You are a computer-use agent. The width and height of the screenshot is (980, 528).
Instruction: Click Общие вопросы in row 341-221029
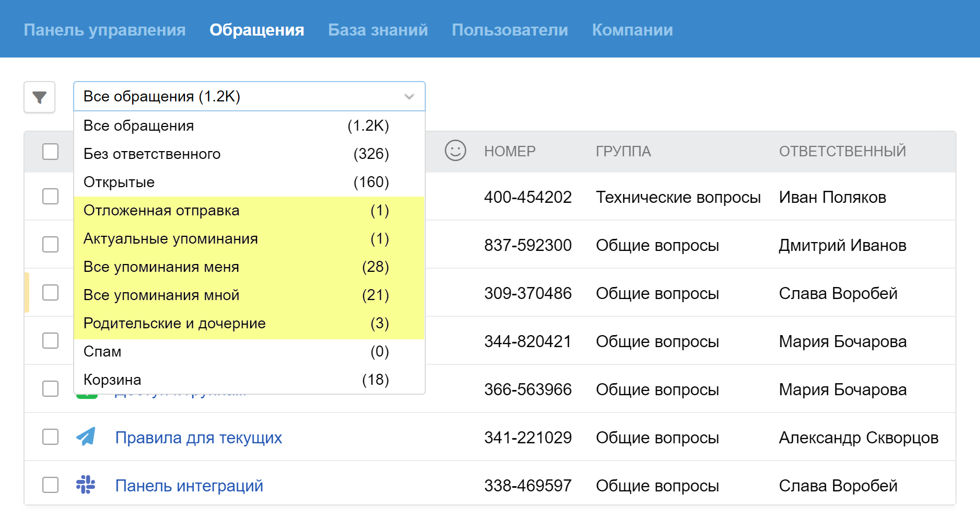[x=657, y=438]
